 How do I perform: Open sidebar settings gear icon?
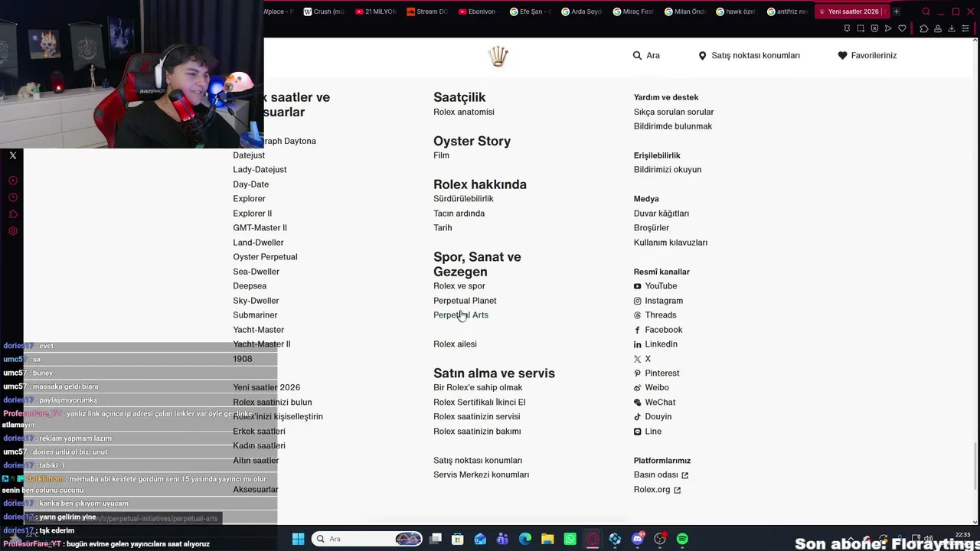pos(13,231)
